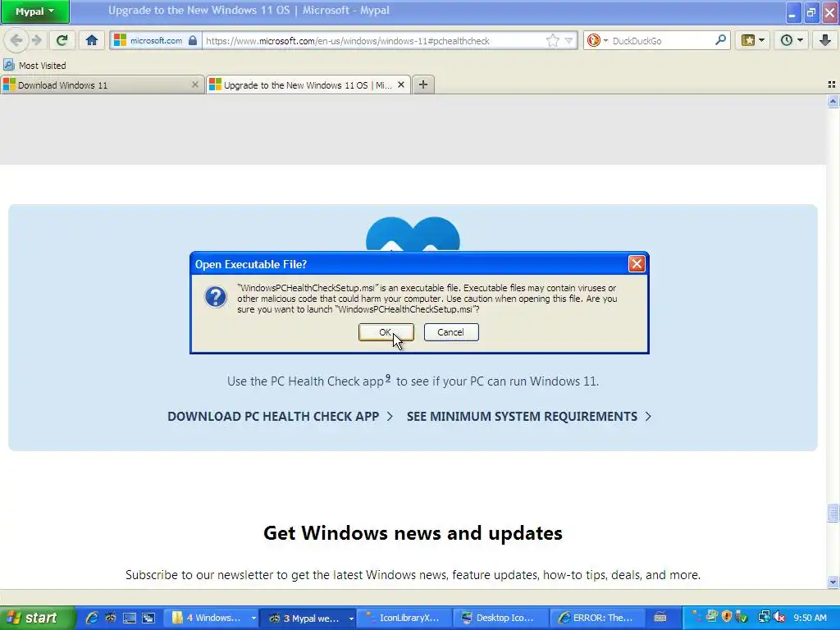
Task: Minimize the Mypal browser window
Action: pyautogui.click(x=792, y=12)
